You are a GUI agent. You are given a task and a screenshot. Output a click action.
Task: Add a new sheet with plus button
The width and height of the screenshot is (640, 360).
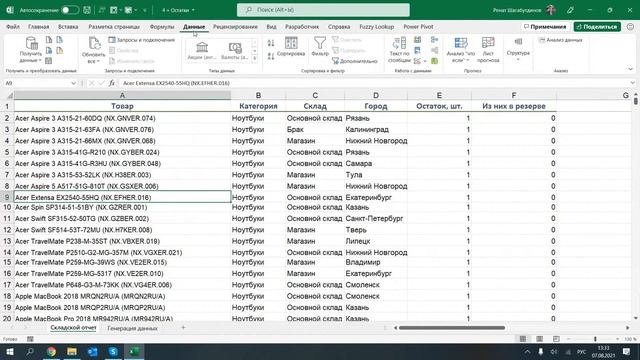(183, 328)
